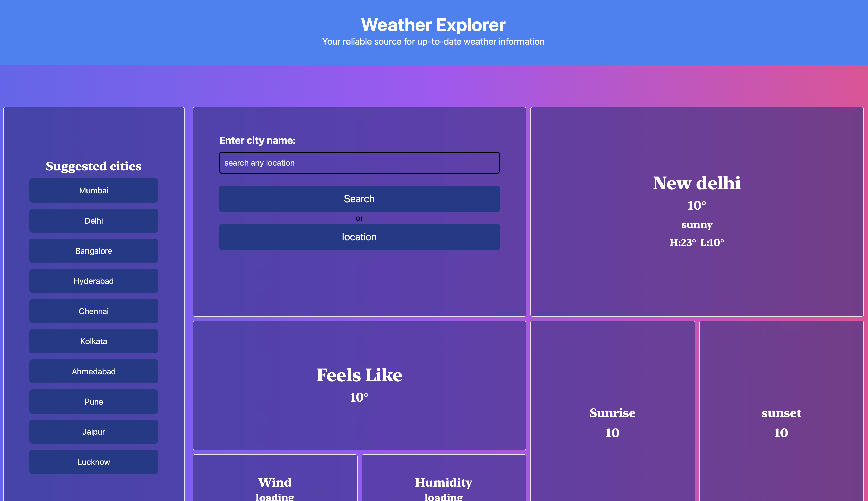Click the Pune city option

(x=93, y=402)
